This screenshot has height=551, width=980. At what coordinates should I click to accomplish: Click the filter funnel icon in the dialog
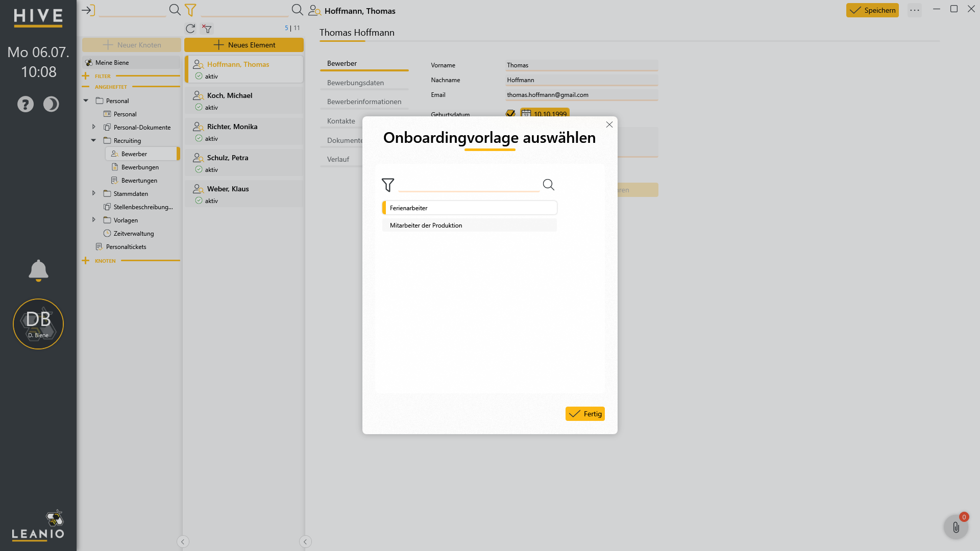(x=388, y=185)
